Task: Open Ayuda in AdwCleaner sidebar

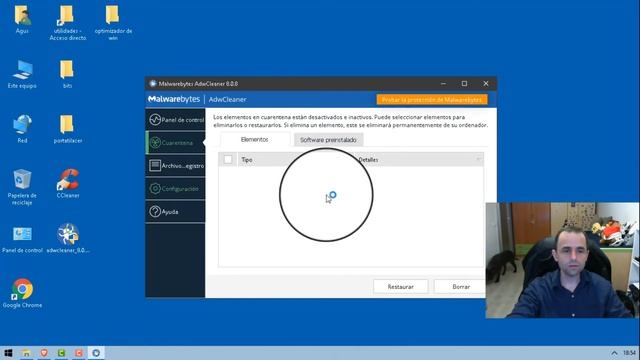Action: (x=176, y=211)
